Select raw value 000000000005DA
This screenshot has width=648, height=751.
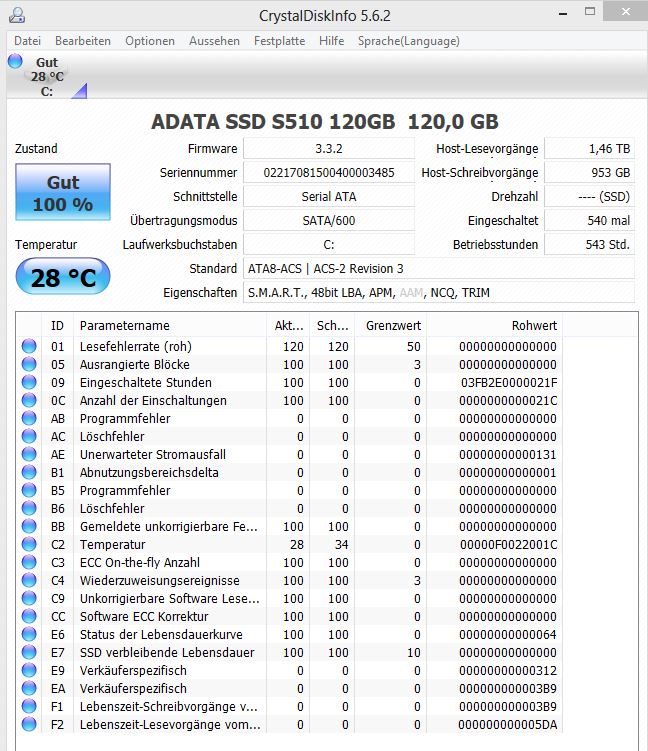(508, 724)
